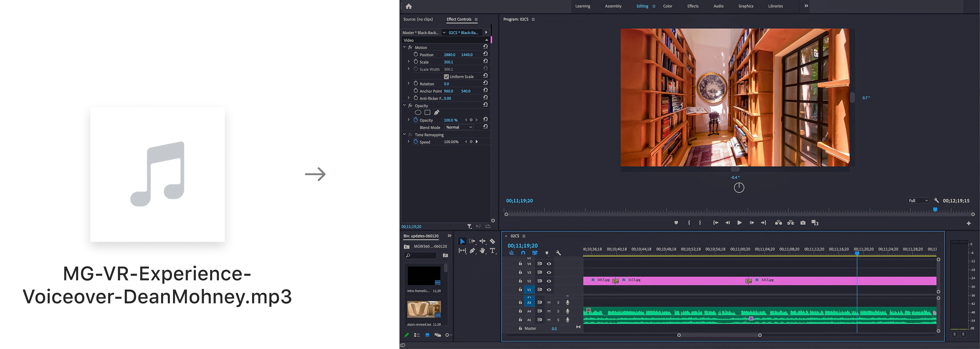The width and height of the screenshot is (980, 349).
Task: Click Add Marker in Program monitor
Action: [676, 222]
